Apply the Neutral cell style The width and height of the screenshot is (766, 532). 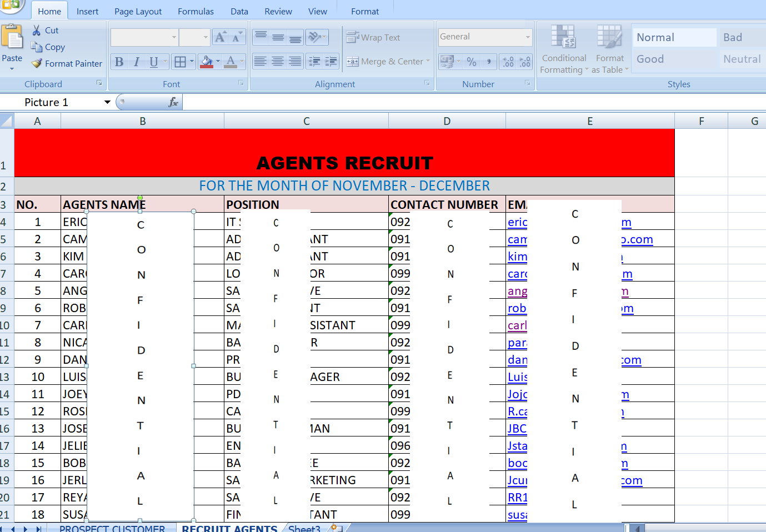click(x=743, y=59)
